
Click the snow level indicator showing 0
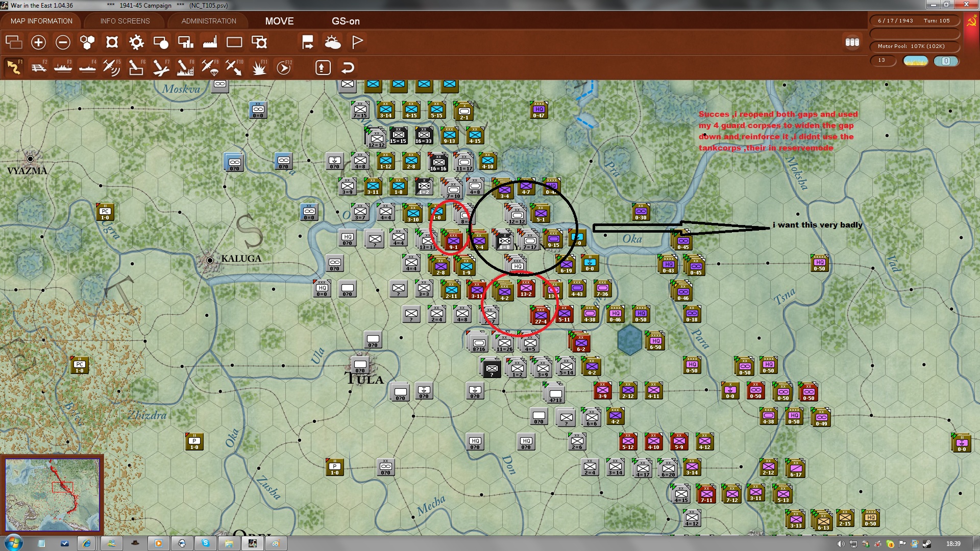click(946, 61)
